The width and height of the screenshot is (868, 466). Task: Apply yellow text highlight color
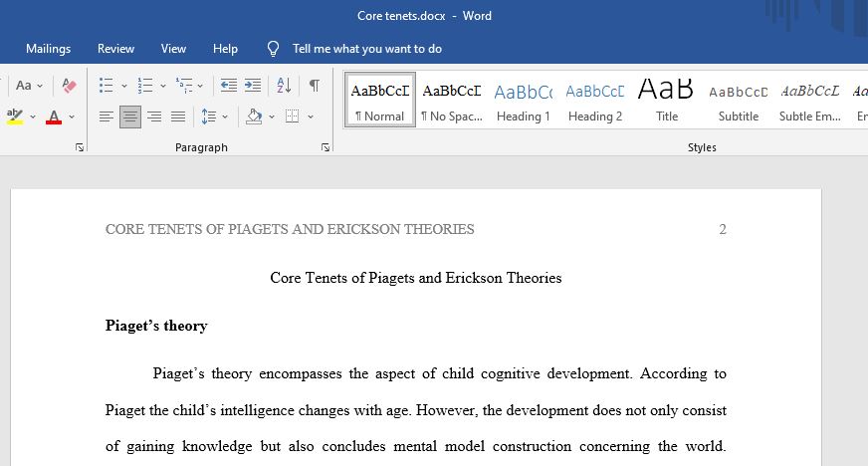[x=15, y=116]
